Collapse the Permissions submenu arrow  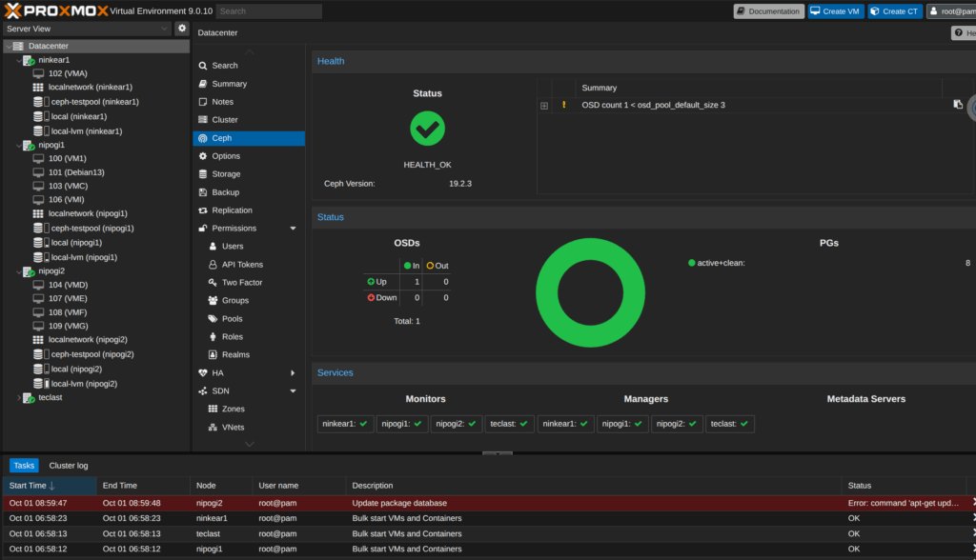tap(293, 229)
